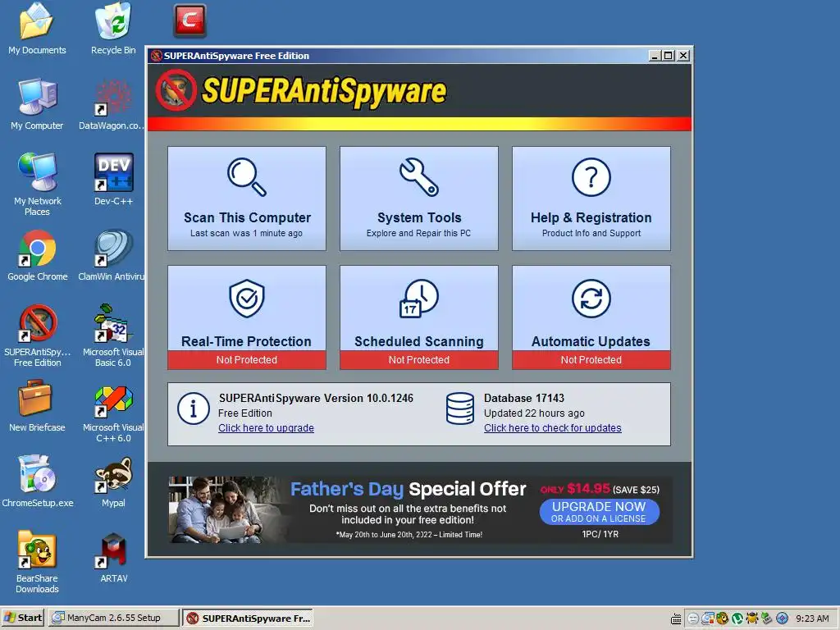Open System Tools via the wrench icon
840x630 pixels.
[419, 177]
